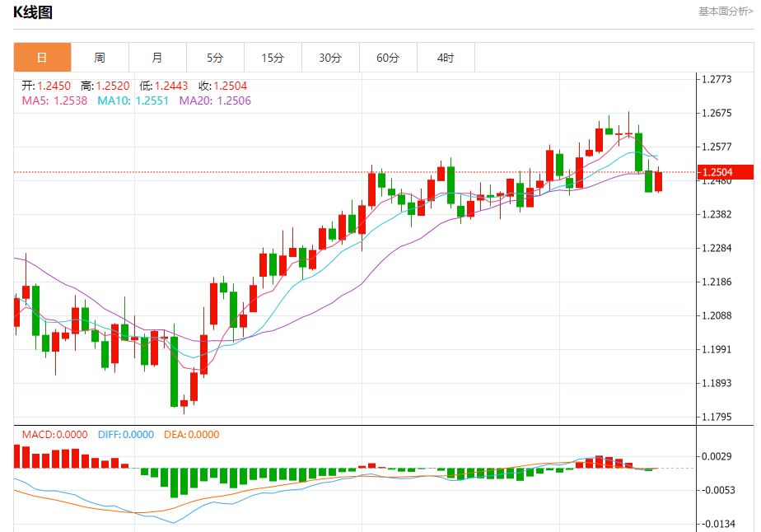
Task: Click the 1.1893 price axis label
Action: 717,383
